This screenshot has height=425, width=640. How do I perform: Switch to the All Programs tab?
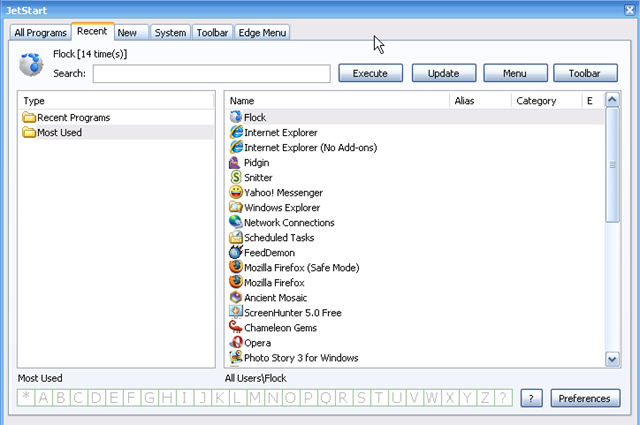click(x=42, y=33)
